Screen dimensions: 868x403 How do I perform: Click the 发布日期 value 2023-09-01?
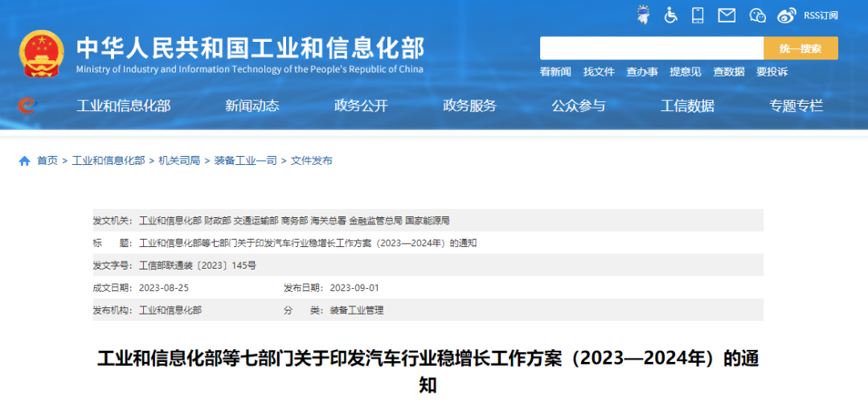(x=354, y=288)
